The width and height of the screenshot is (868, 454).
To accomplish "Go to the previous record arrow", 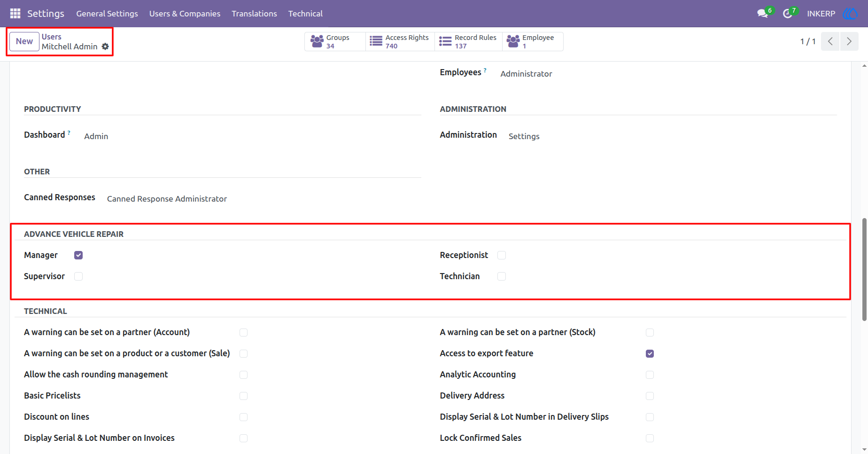I will (830, 41).
